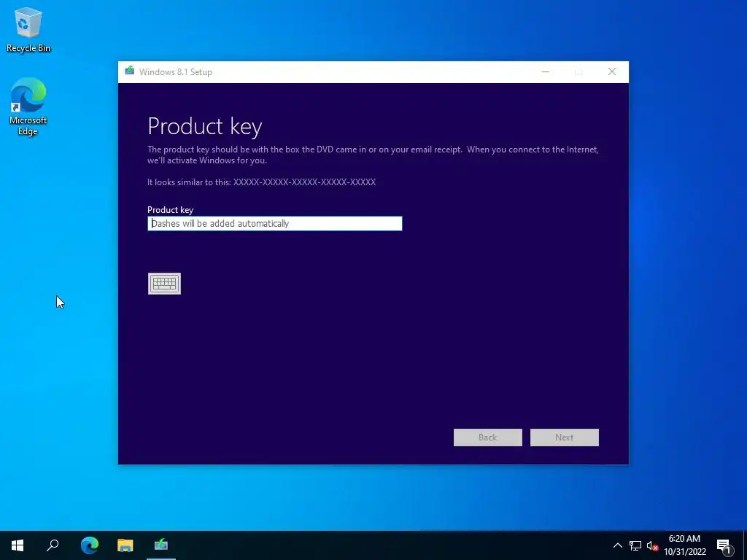This screenshot has height=560, width=747.
Task: Open the on-screen keyboard button
Action: pyautogui.click(x=164, y=284)
